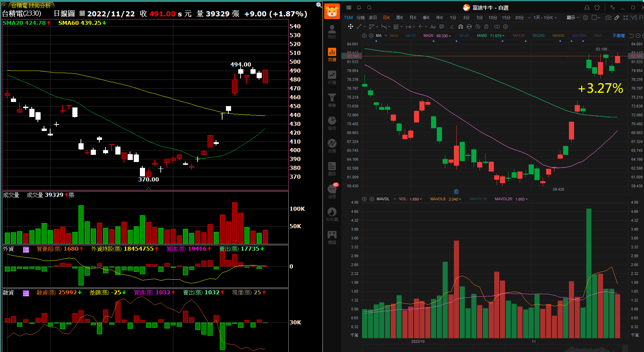Image resolution: width=644 pixels, height=352 pixels.
Task: Open the 自選 watchlist sidebar item
Action: [332, 55]
